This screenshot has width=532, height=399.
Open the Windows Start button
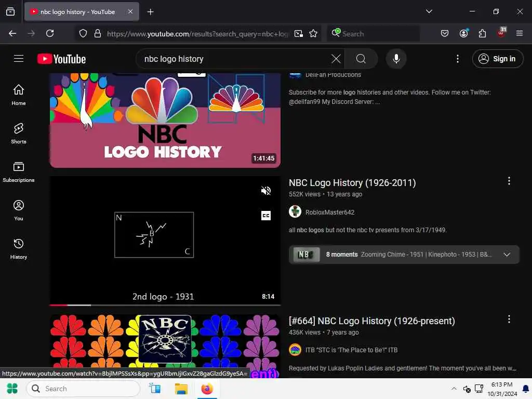12,389
